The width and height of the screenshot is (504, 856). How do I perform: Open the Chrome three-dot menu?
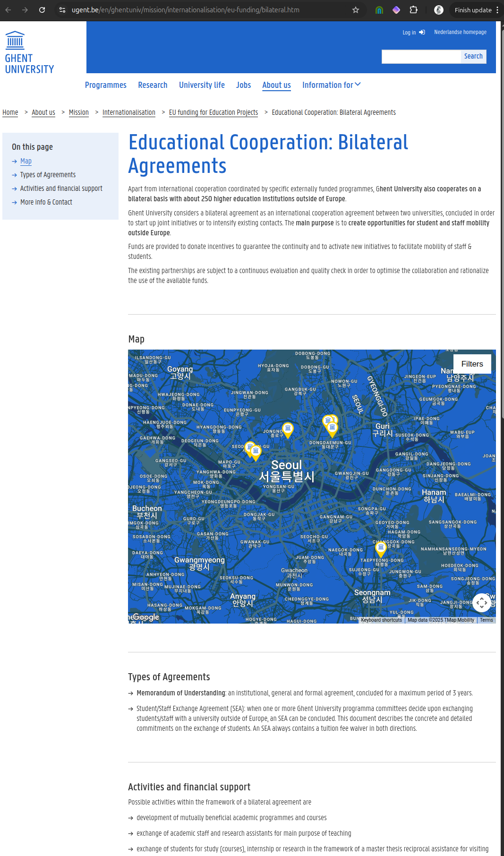497,10
